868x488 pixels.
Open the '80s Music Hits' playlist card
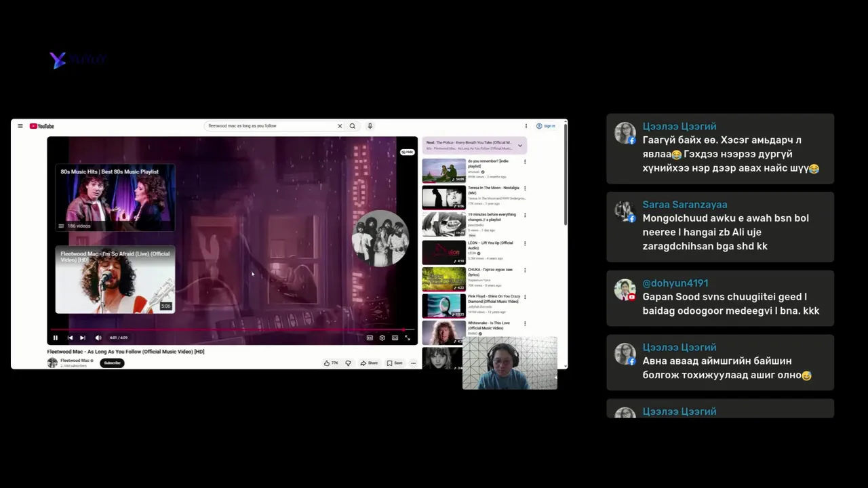coord(115,197)
